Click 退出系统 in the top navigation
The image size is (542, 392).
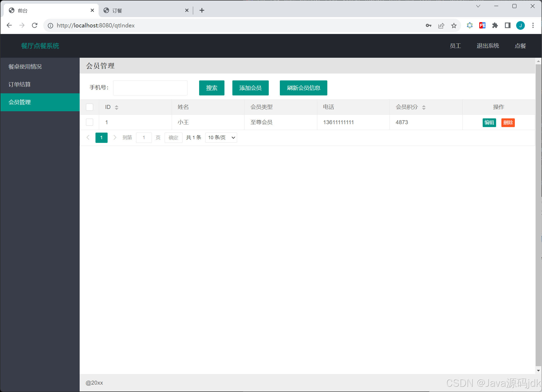(488, 46)
